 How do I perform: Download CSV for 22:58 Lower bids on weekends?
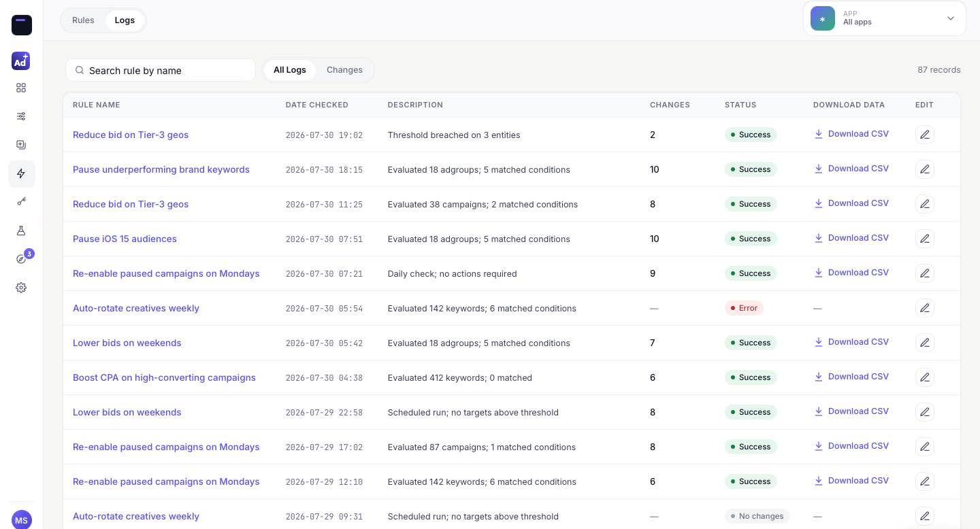click(x=851, y=411)
